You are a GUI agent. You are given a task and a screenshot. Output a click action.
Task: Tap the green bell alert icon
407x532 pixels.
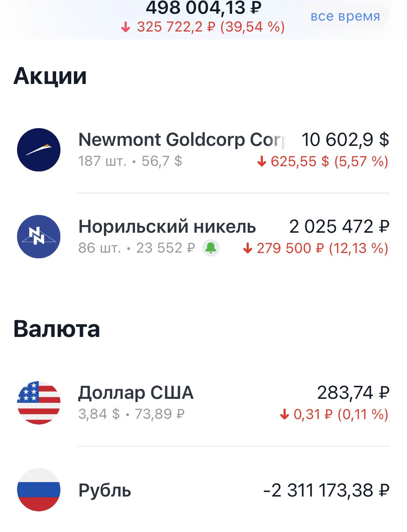pyautogui.click(x=211, y=248)
